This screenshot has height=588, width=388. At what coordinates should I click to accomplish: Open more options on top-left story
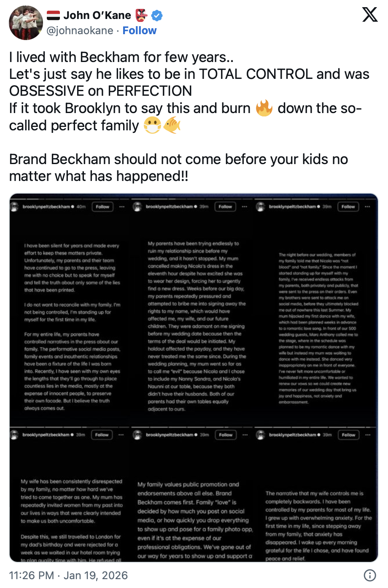122,207
